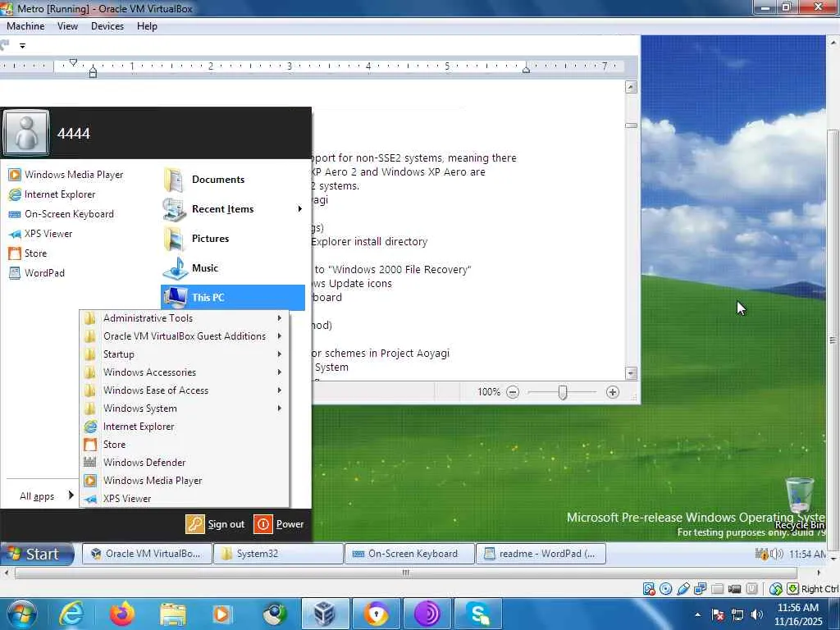The image size is (840, 630).
Task: Click VirtualBox video capture indicator
Action: point(734,589)
